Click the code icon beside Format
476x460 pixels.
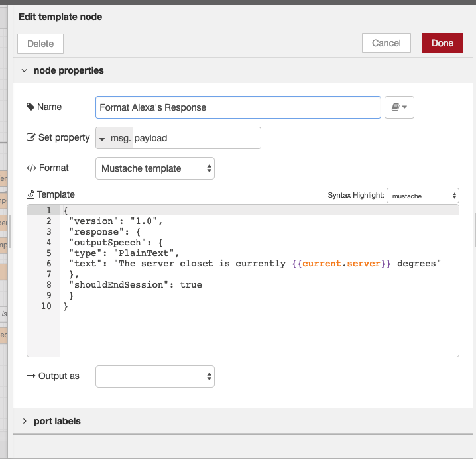coord(31,168)
